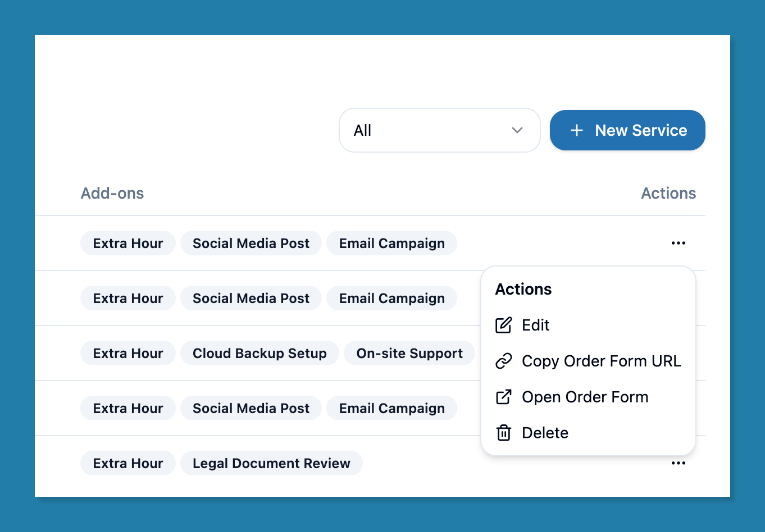
Task: Click Extra Hour tag beside Legal Document Review
Action: [x=128, y=463]
